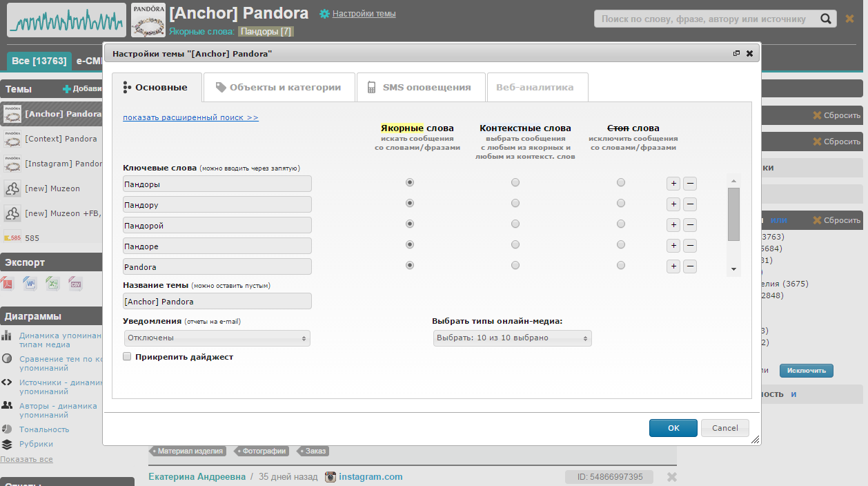The width and height of the screenshot is (868, 486).
Task: Set Пандору as context word
Action: (x=515, y=204)
